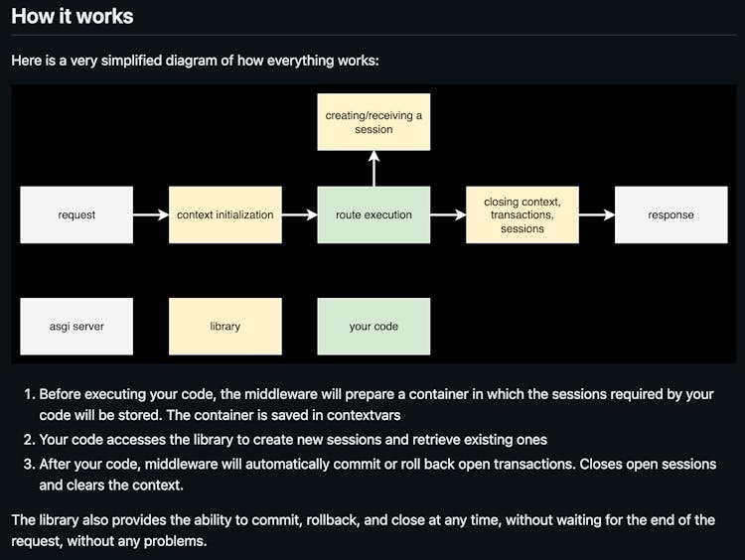The height and width of the screenshot is (560, 745).
Task: Click first list item about middleware container
Action: pos(375,403)
